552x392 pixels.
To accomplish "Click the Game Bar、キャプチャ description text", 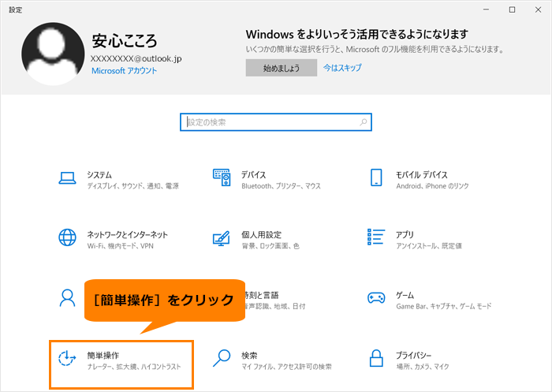I will pos(443,306).
